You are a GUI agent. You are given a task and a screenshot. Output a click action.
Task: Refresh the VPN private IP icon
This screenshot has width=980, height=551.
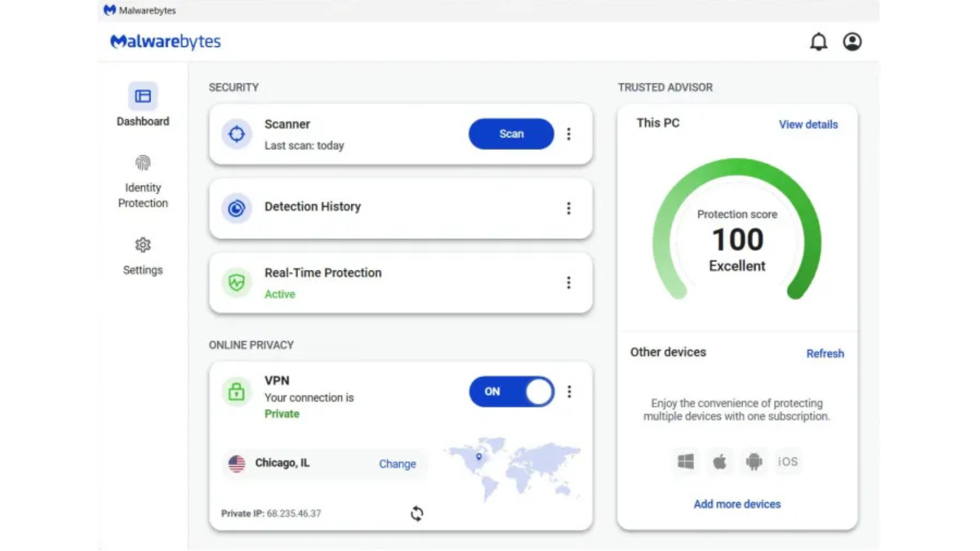click(416, 513)
